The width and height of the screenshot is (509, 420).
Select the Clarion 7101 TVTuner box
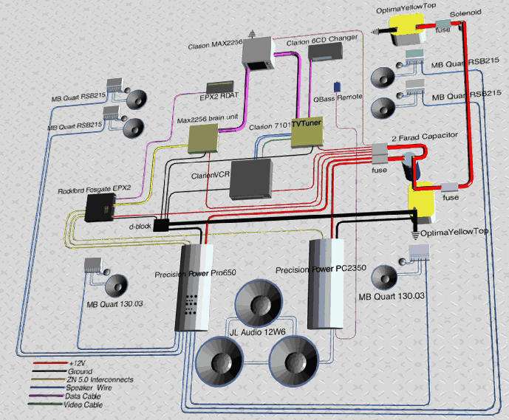pos(304,133)
